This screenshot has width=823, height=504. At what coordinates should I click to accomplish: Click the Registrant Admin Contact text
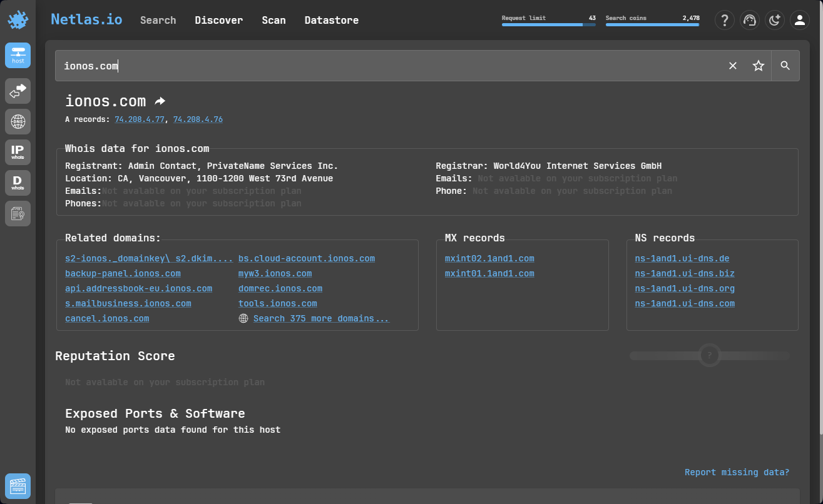click(x=202, y=166)
